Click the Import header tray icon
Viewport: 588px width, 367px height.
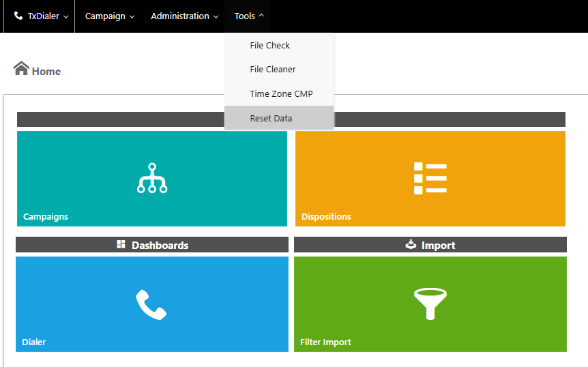click(411, 244)
